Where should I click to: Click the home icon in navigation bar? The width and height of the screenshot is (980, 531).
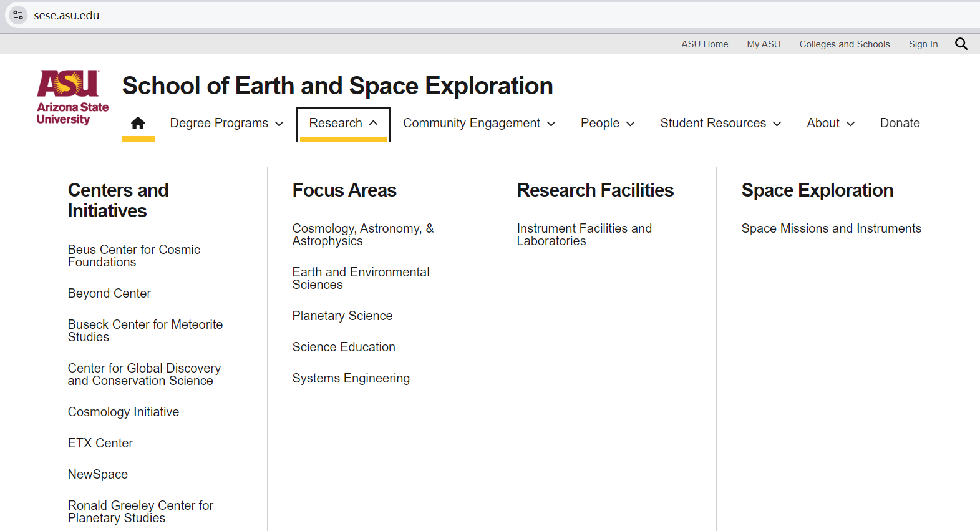click(138, 123)
